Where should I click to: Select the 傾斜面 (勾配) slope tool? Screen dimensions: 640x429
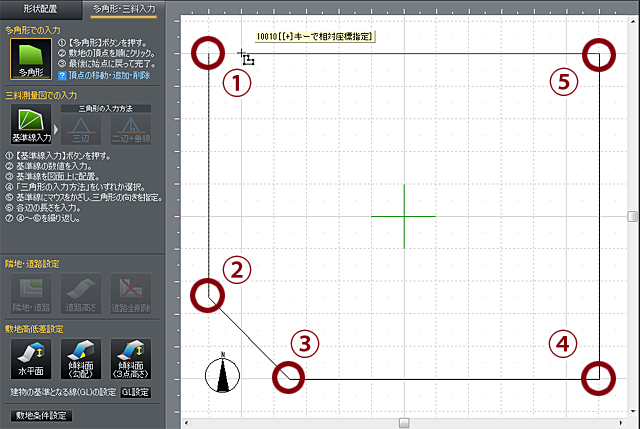(83, 357)
